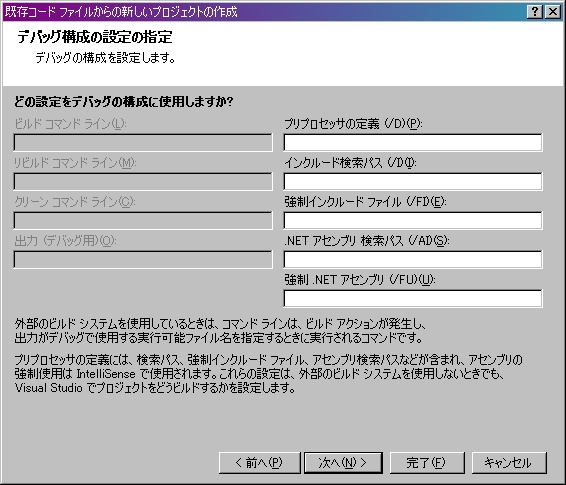This screenshot has height=485, width=566.
Task: Click the プリプロセッサの定義 (/D)(P) label
Action: [x=353, y=124]
